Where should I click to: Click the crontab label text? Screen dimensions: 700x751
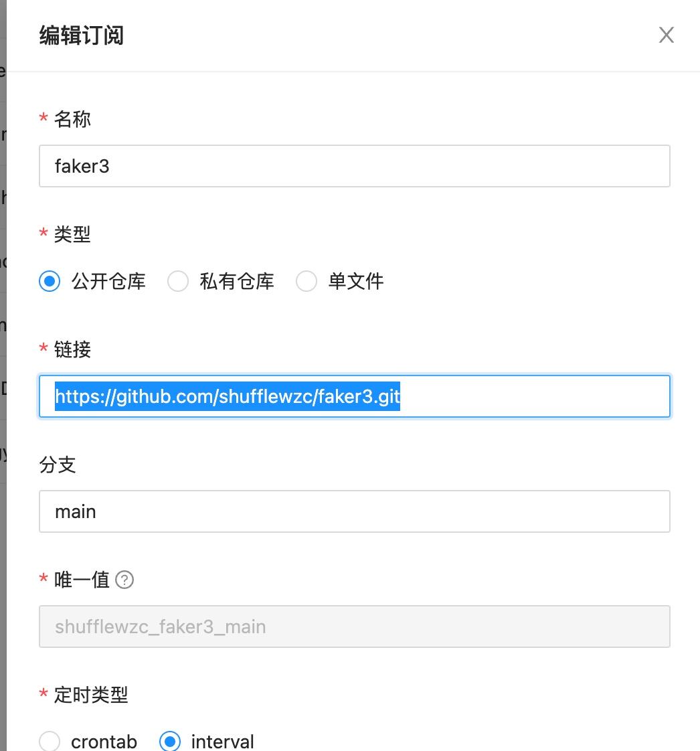(x=104, y=741)
